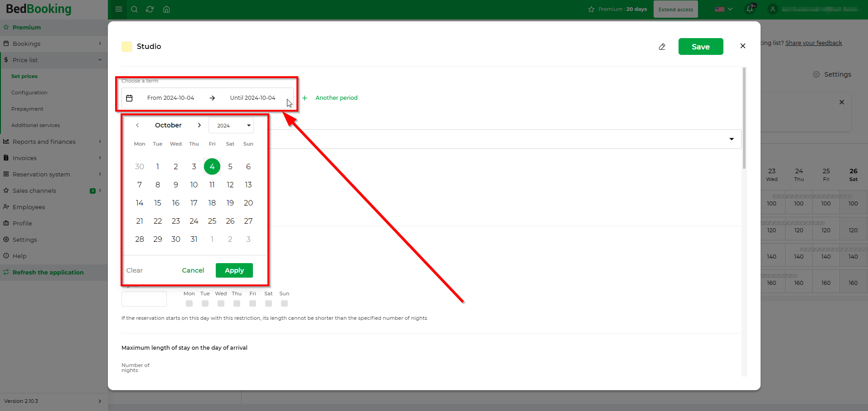Click Clear in the date picker
868x411 pixels.
[135, 270]
